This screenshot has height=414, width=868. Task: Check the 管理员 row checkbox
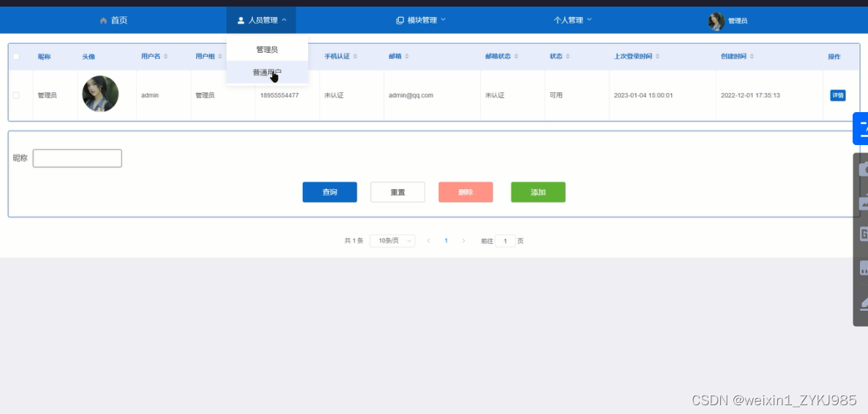16,95
